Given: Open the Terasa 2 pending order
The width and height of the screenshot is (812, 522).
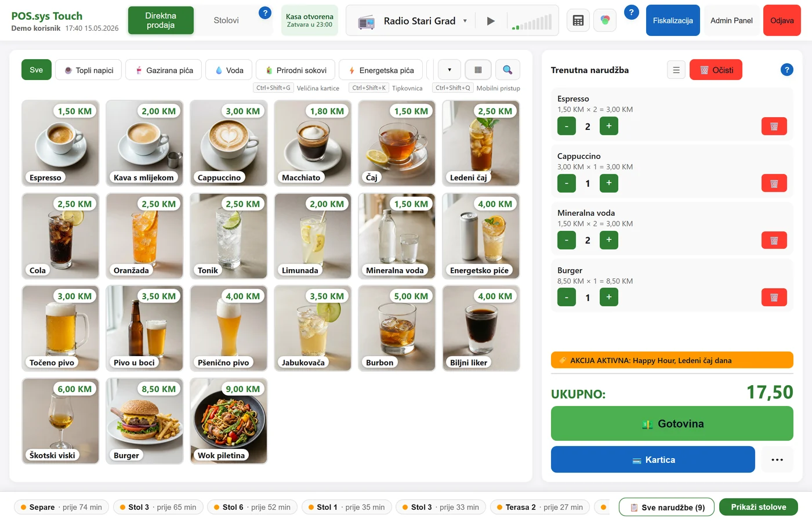Looking at the screenshot, I should tap(540, 507).
